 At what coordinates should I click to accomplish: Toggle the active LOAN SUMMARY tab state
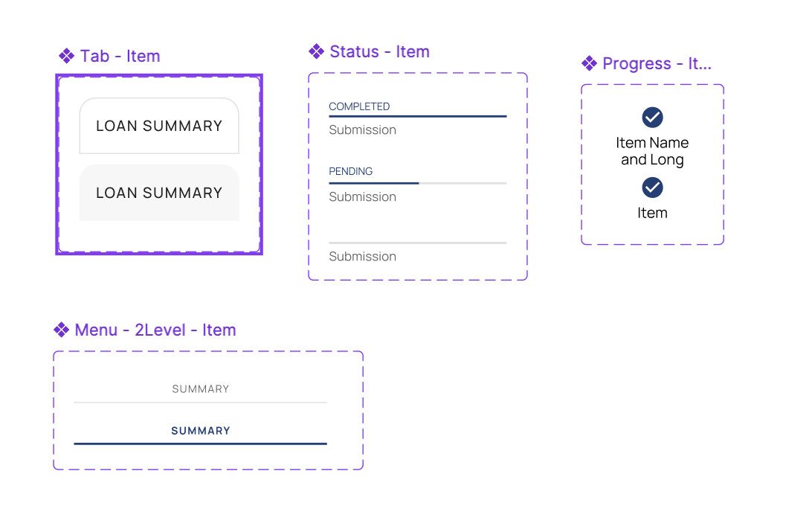pos(158,126)
